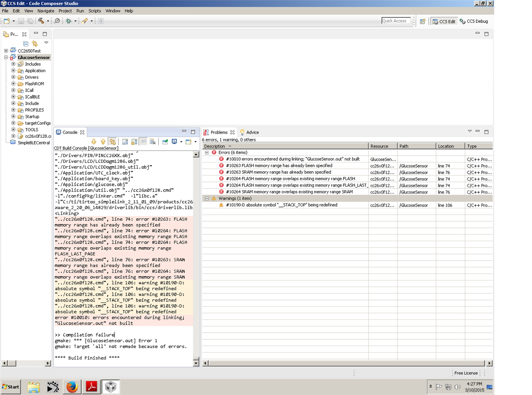Click the Windows Start button

coord(11,387)
